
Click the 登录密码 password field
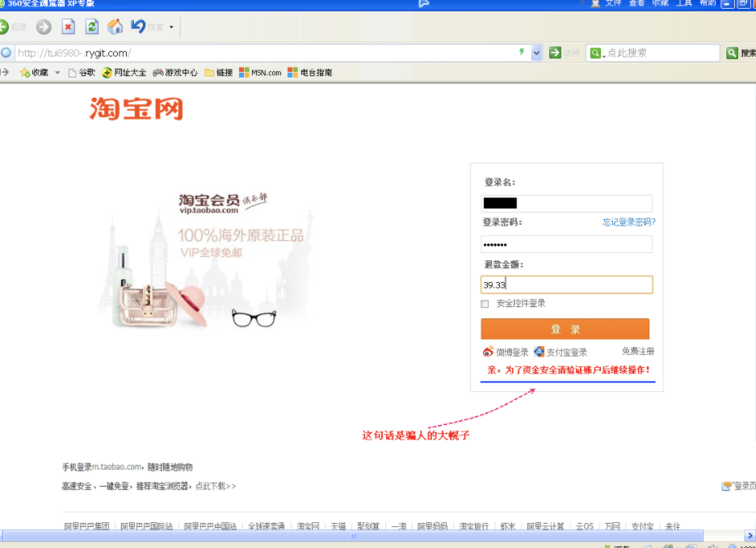tap(566, 244)
